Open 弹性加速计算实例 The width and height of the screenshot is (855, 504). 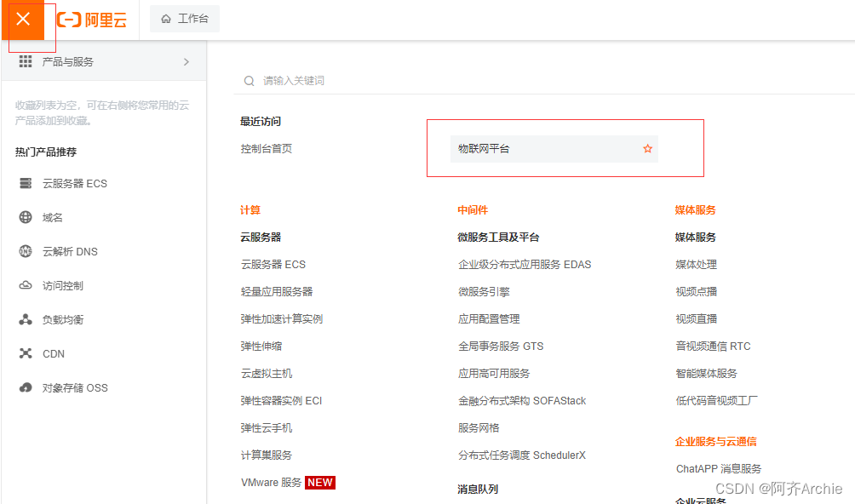(x=281, y=318)
